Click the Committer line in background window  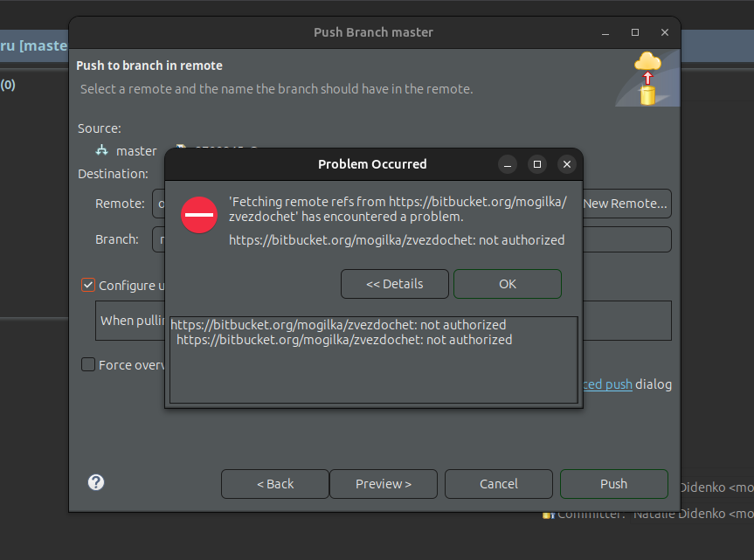click(648, 514)
